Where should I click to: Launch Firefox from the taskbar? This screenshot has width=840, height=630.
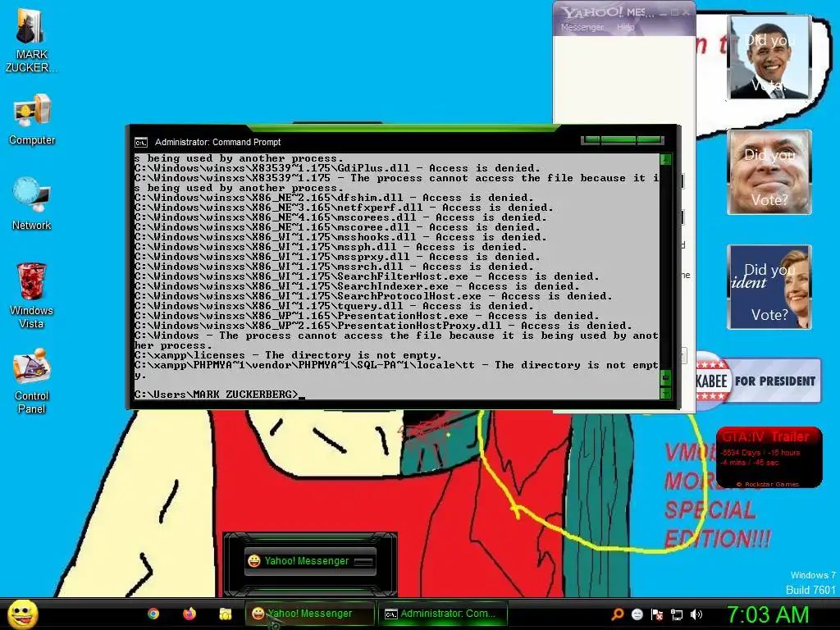(x=189, y=614)
